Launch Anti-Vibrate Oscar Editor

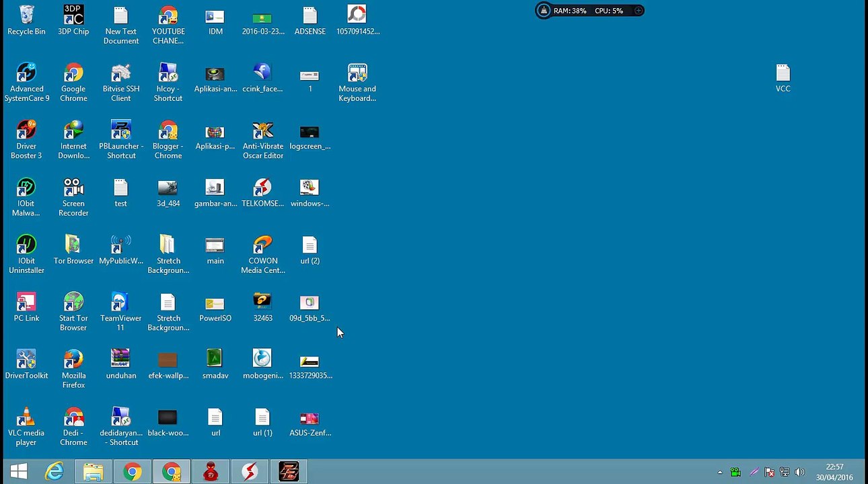(x=263, y=139)
